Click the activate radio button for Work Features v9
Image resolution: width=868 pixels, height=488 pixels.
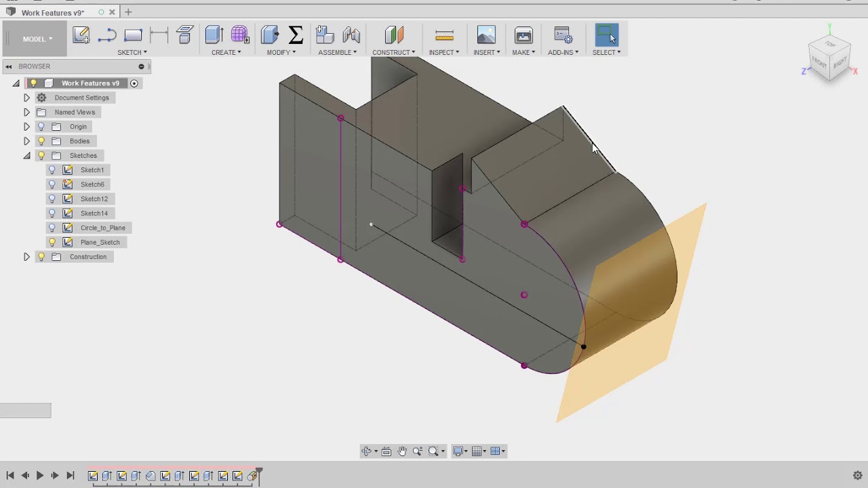[134, 83]
